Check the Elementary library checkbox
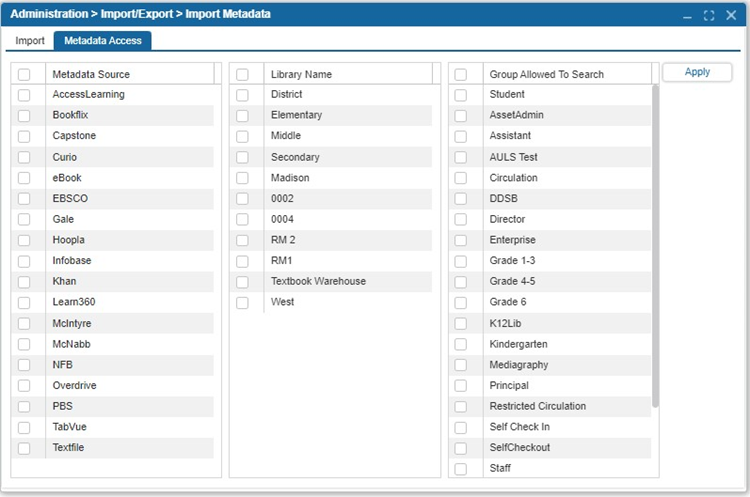 (242, 115)
